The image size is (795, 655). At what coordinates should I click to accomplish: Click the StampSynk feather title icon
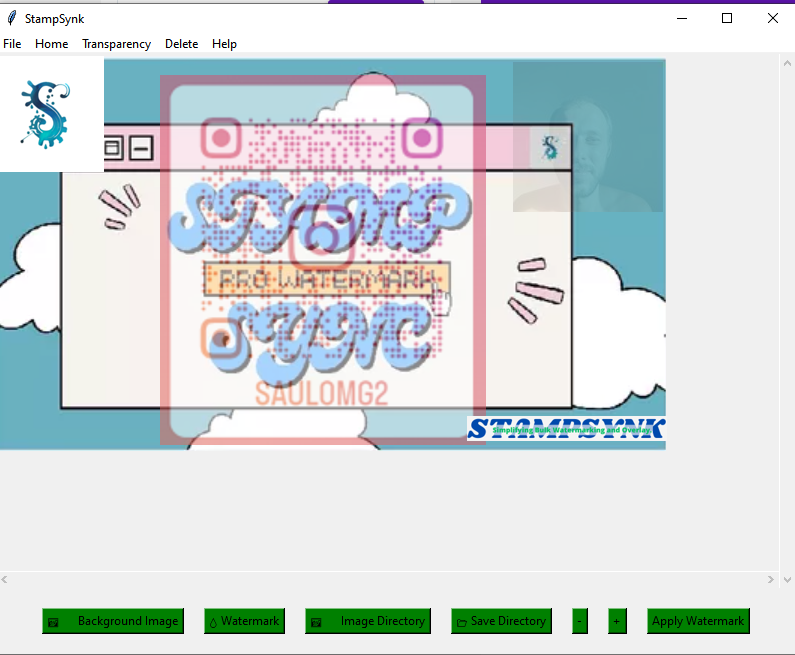point(12,18)
